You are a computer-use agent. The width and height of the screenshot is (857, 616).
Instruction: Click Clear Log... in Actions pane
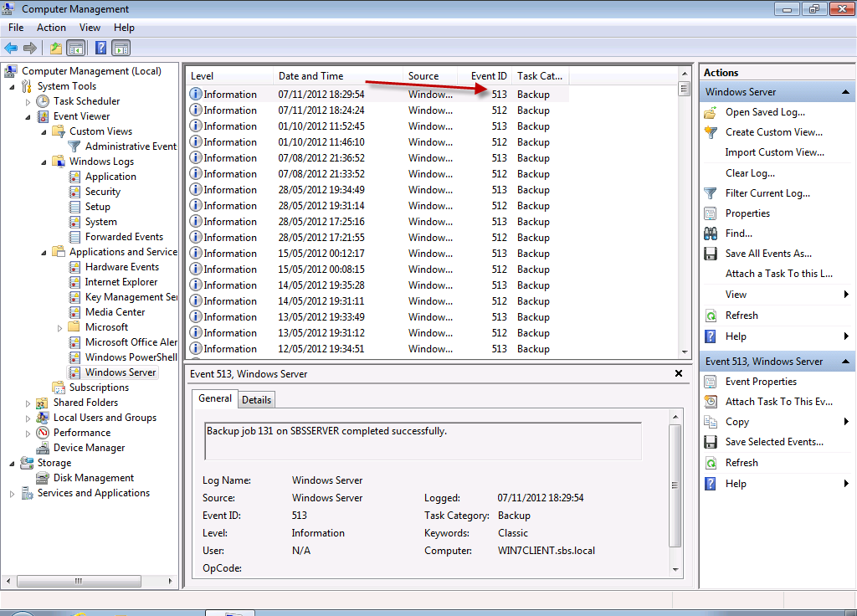coord(750,173)
